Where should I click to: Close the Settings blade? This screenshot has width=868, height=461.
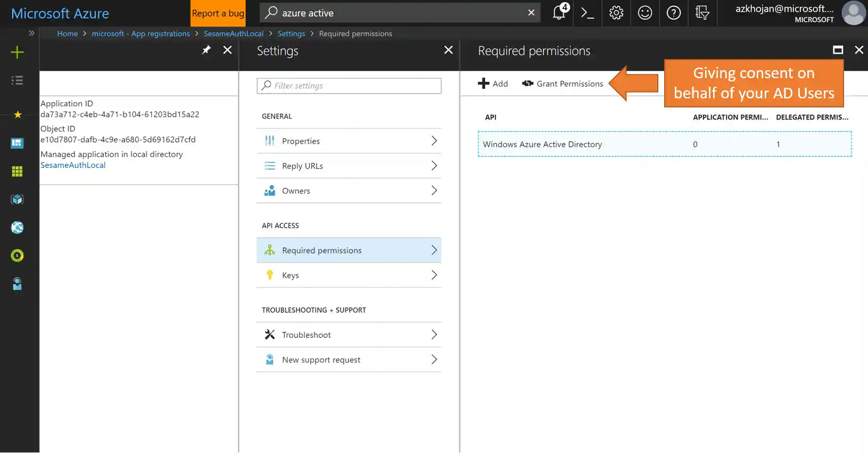click(449, 50)
